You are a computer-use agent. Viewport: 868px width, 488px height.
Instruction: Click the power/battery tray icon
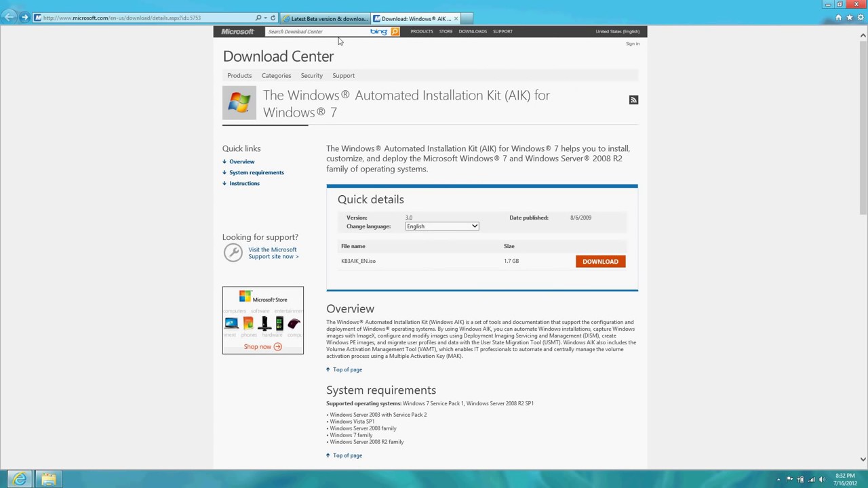click(800, 480)
